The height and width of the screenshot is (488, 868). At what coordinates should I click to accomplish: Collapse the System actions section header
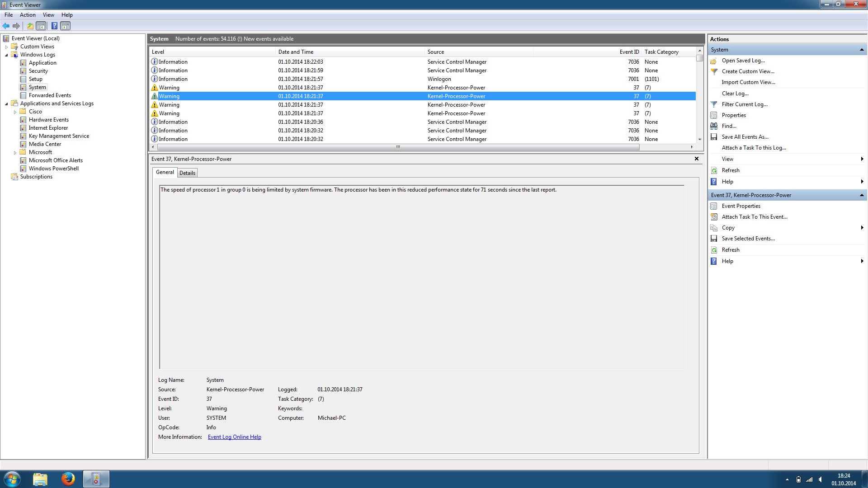click(x=861, y=50)
